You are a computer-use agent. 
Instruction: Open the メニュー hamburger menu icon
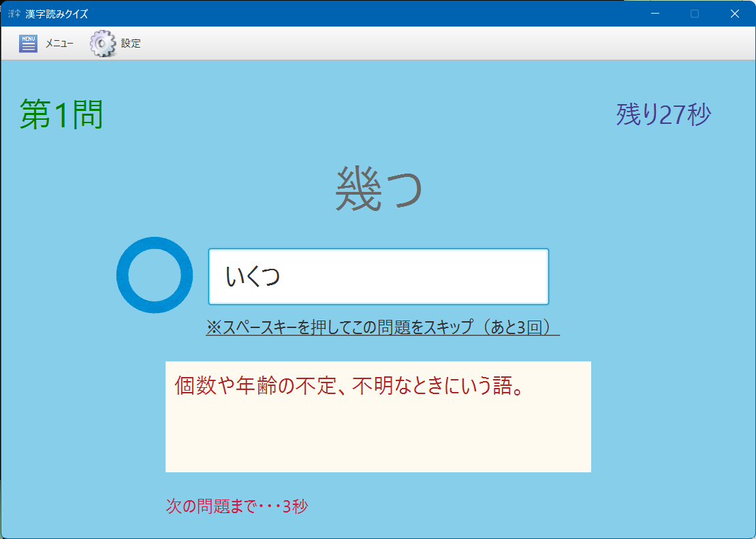[x=28, y=44]
